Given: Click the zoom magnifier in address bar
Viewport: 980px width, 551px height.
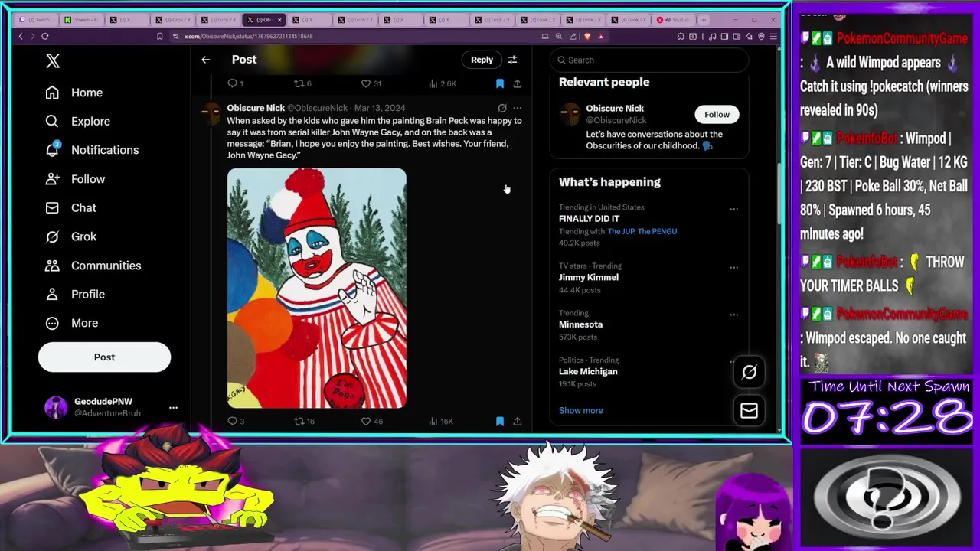Looking at the screenshot, I should [559, 36].
